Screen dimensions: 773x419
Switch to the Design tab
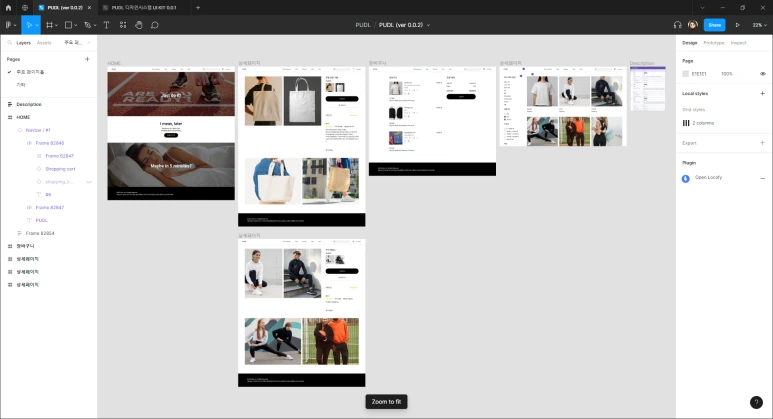click(x=689, y=43)
